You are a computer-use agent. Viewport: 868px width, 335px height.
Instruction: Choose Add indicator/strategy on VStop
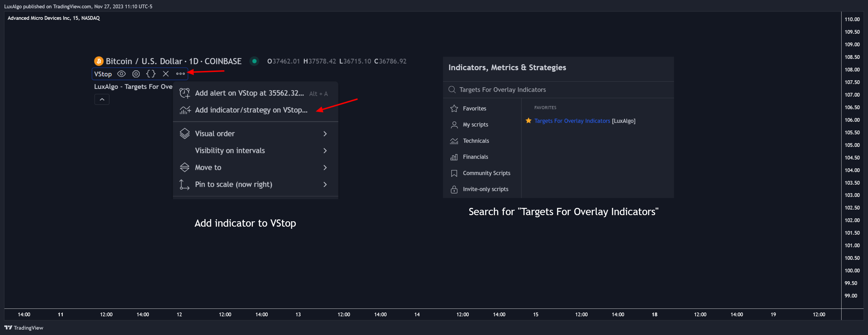pos(251,110)
